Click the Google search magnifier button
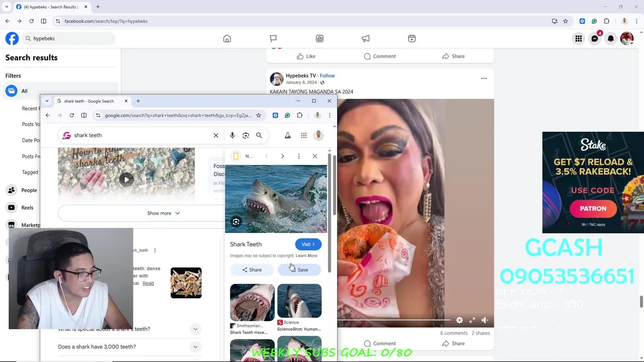 pyautogui.click(x=259, y=135)
